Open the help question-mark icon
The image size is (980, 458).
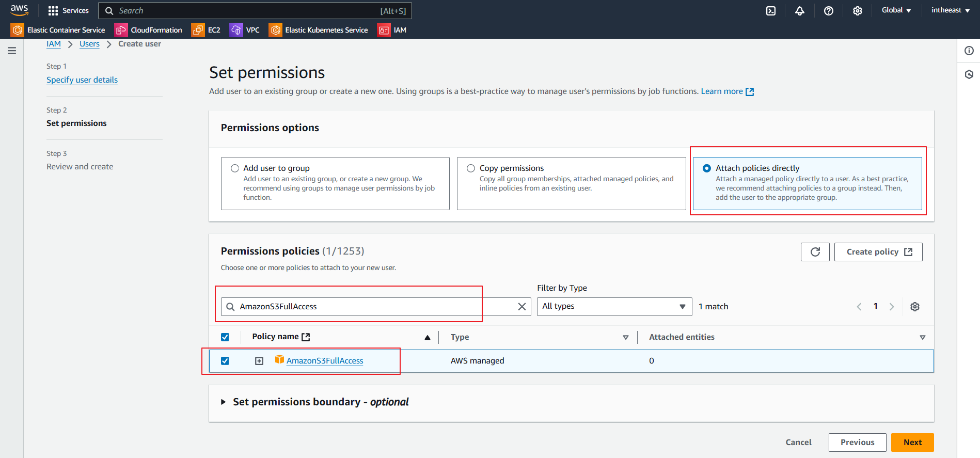[829, 11]
